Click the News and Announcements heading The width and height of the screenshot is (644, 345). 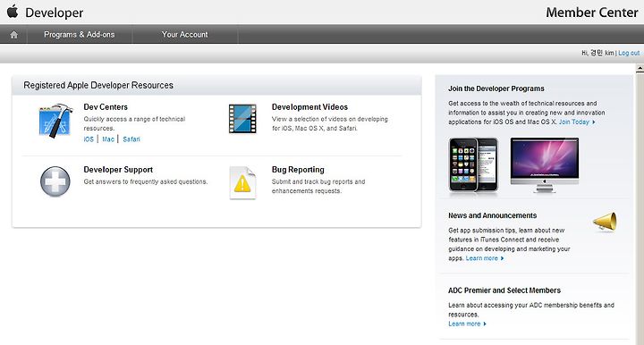493,215
